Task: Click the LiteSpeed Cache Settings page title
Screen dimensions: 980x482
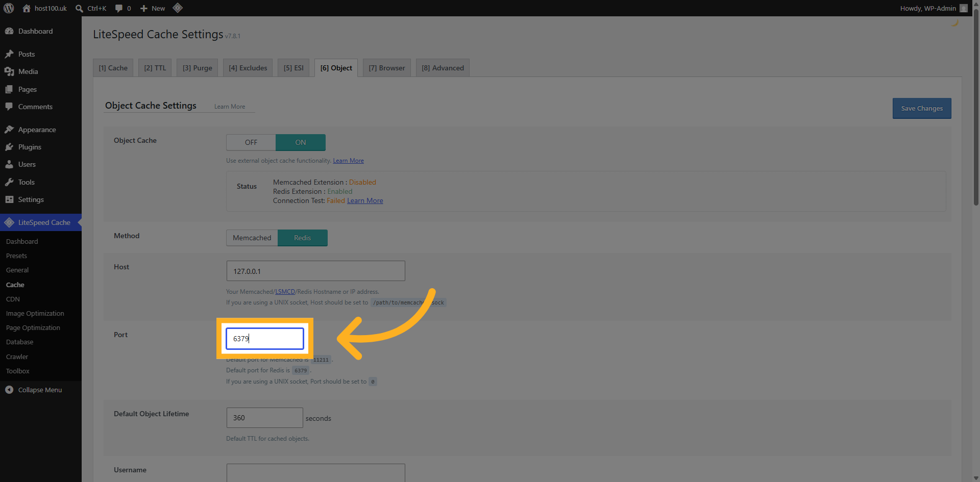Action: click(x=158, y=34)
